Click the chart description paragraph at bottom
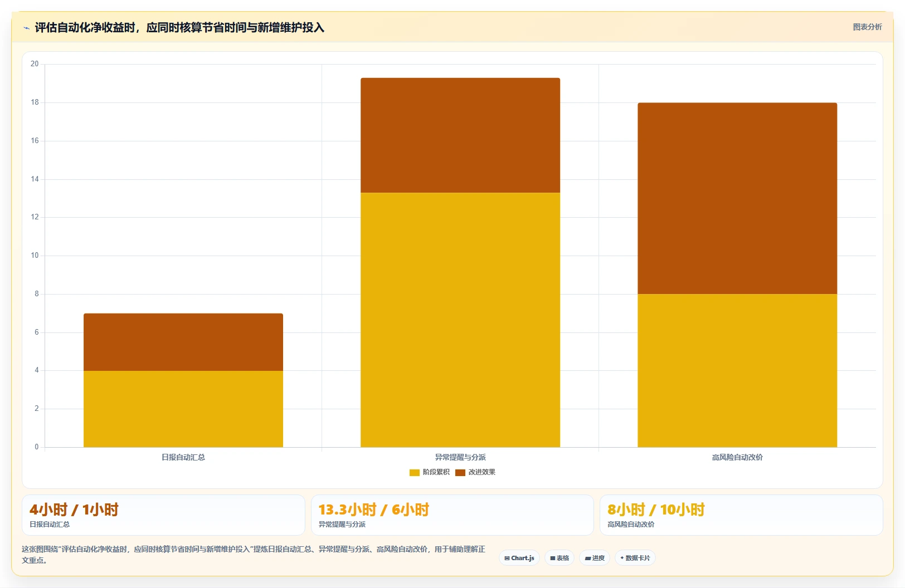 click(x=254, y=555)
